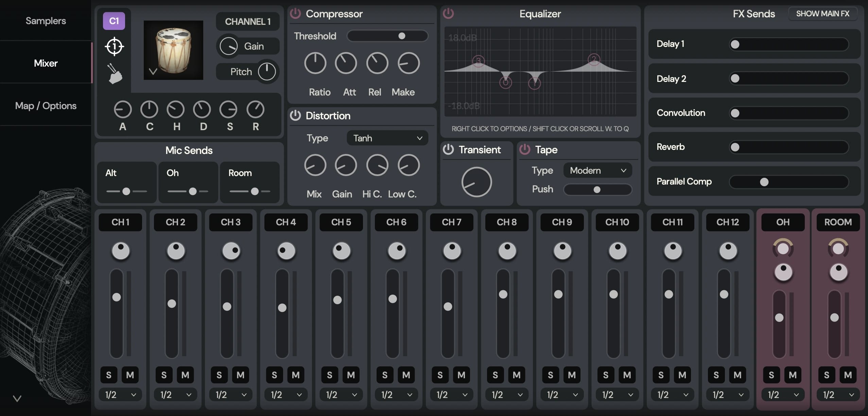Open the Tape Type dropdown showing Modern
This screenshot has height=416, width=868.
point(597,170)
